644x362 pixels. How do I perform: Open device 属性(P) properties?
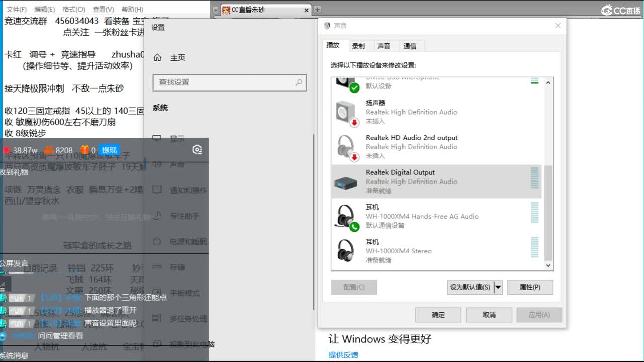[530, 287]
